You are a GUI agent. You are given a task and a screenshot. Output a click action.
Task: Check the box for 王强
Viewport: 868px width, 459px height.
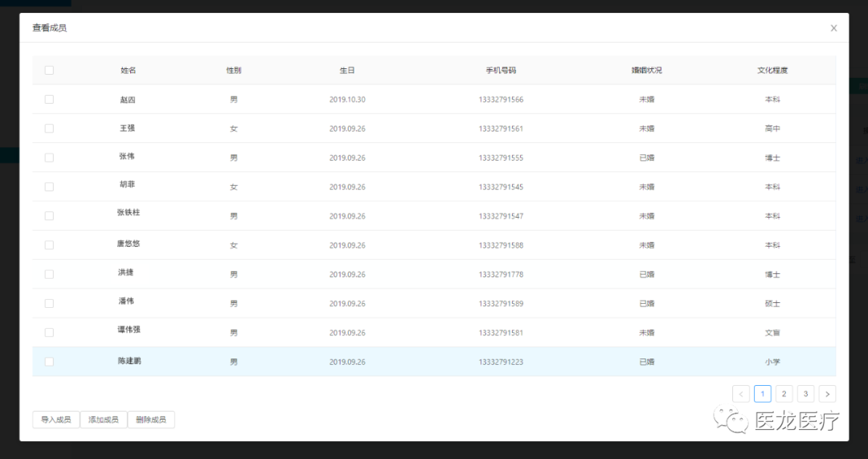pos(49,129)
